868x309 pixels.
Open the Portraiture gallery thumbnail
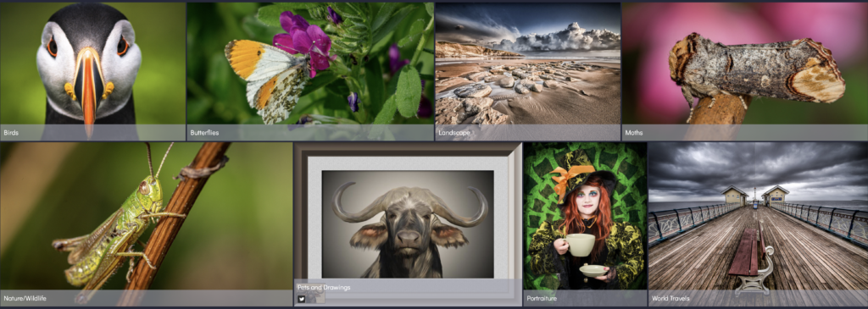click(585, 223)
